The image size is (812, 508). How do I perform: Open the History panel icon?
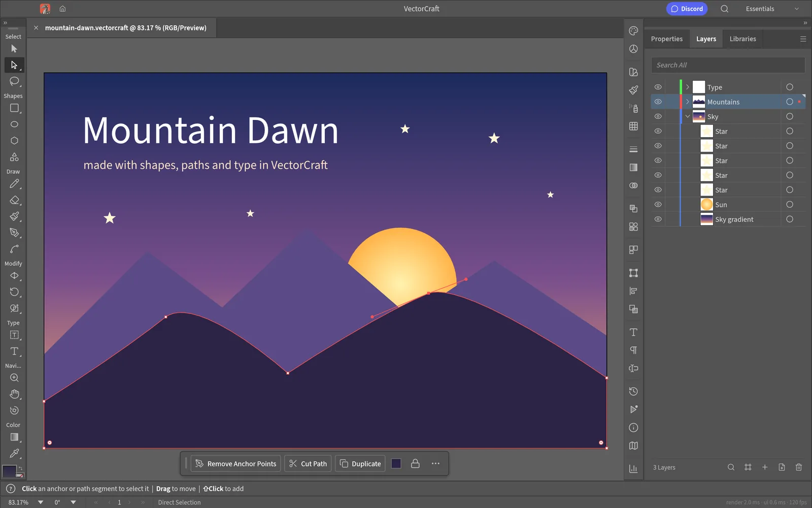point(633,391)
